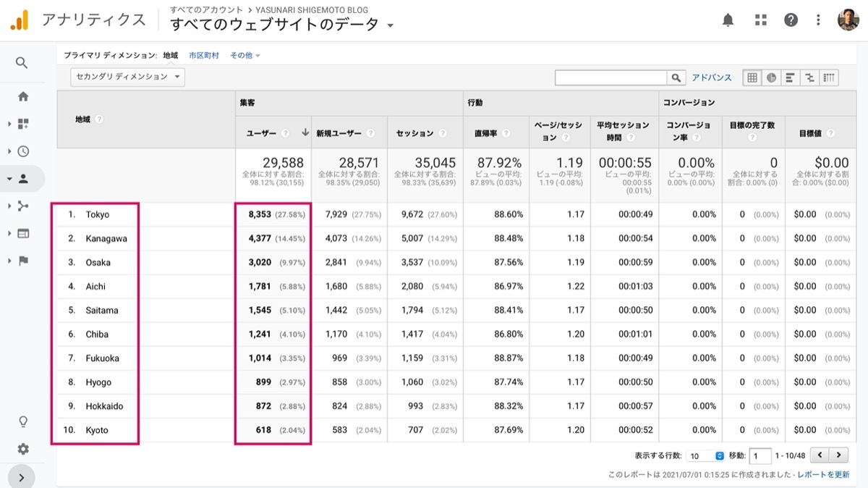Open the rows-to-show dropdown
The height and width of the screenshot is (488, 868).
click(705, 456)
